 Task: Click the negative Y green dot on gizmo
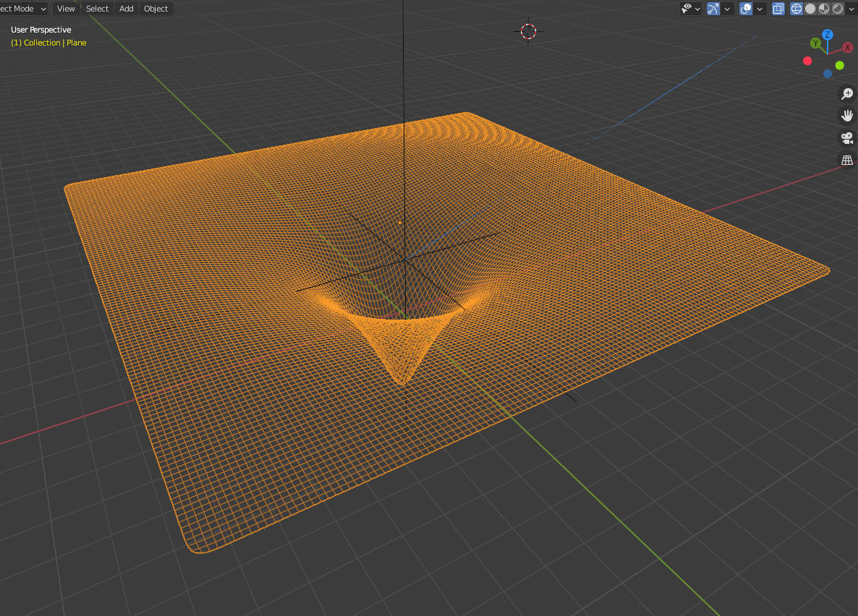(839, 65)
